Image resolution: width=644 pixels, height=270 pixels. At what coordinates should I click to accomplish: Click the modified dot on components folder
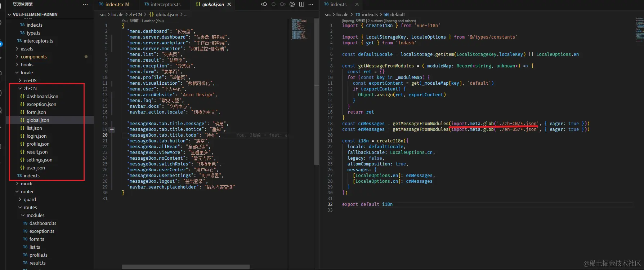(x=86, y=57)
